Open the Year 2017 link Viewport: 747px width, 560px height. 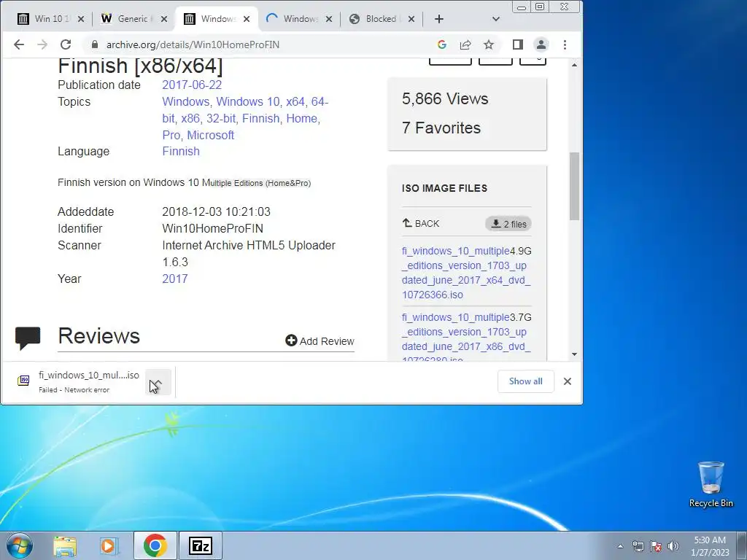[175, 279]
